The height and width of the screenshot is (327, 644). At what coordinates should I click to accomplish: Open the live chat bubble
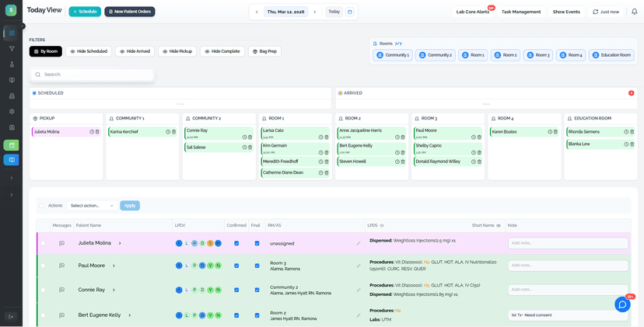(622, 304)
